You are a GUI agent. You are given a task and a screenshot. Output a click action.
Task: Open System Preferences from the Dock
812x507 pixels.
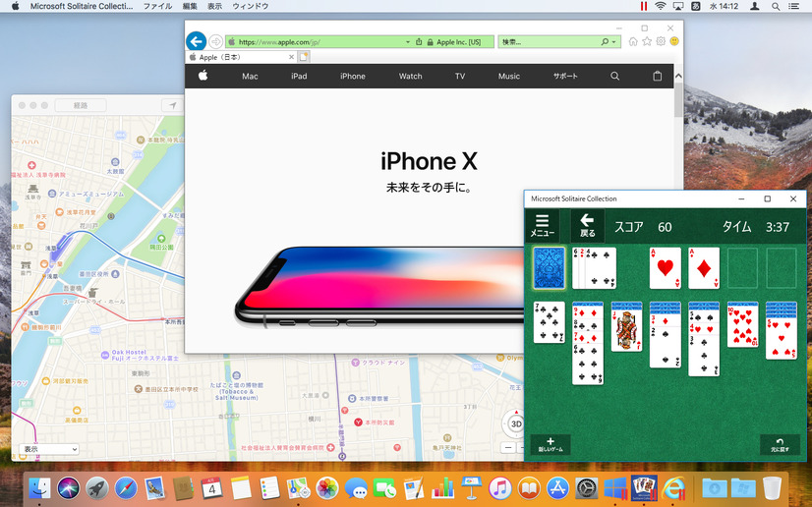click(x=587, y=488)
